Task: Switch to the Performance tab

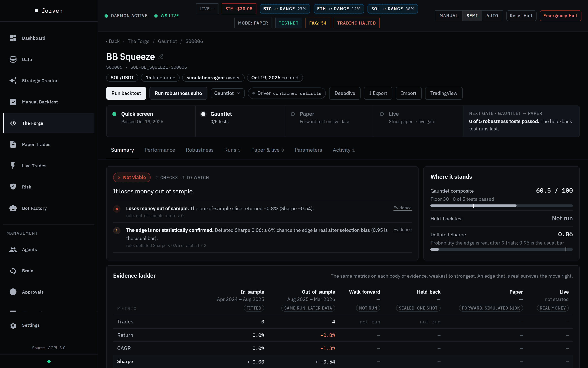Action: tap(160, 150)
